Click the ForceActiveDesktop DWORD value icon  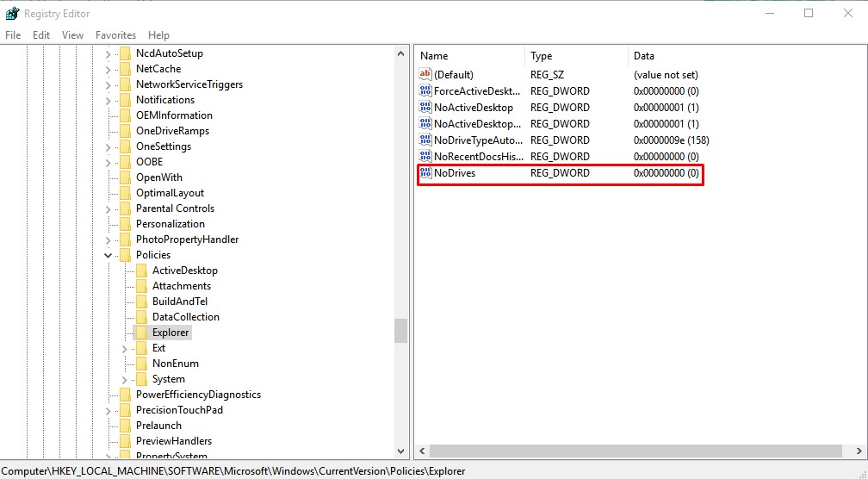(x=425, y=90)
